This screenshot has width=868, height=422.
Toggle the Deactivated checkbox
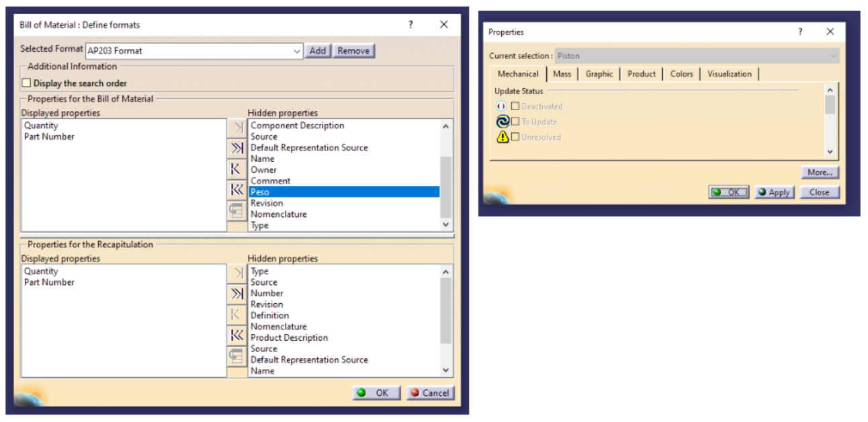tap(515, 106)
